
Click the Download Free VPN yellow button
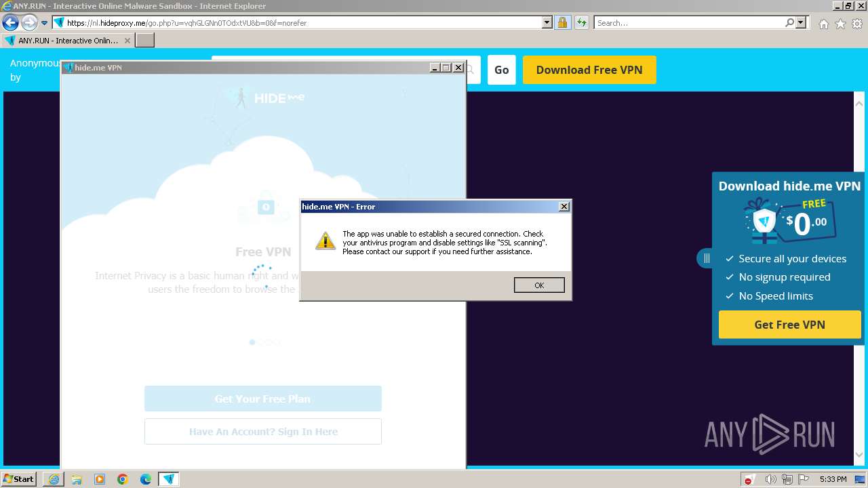(x=589, y=70)
